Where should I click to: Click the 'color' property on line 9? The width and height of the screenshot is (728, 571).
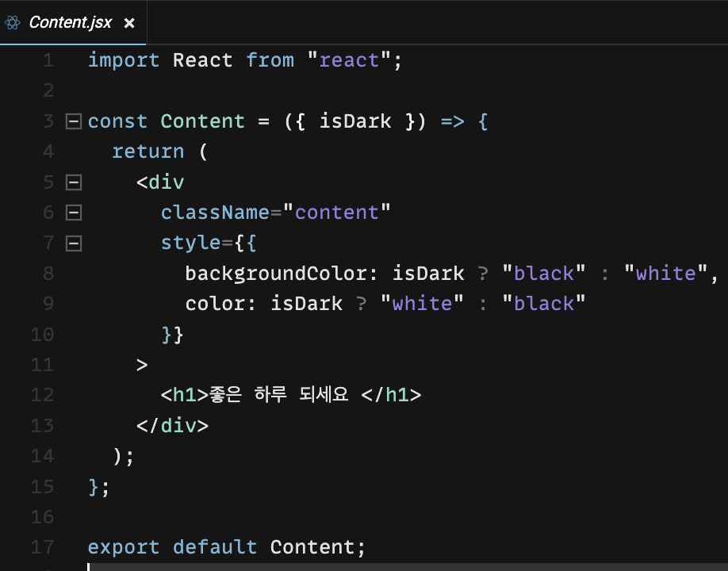pyautogui.click(x=215, y=304)
